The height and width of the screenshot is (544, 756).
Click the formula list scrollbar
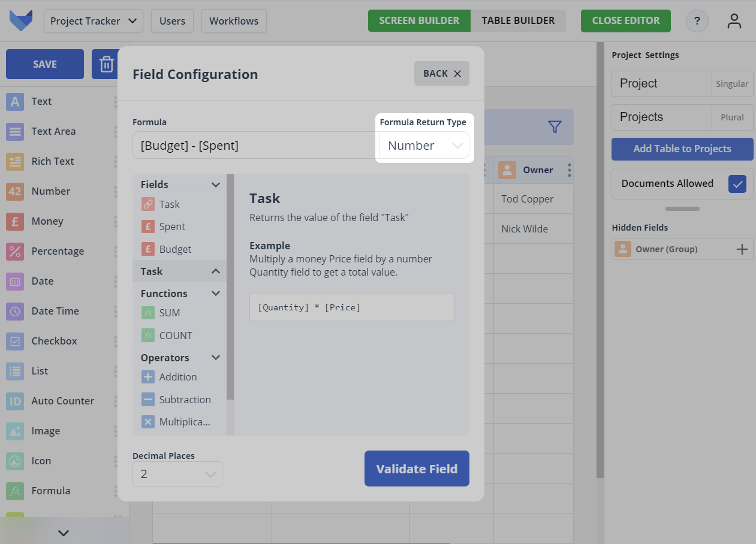(x=230, y=286)
